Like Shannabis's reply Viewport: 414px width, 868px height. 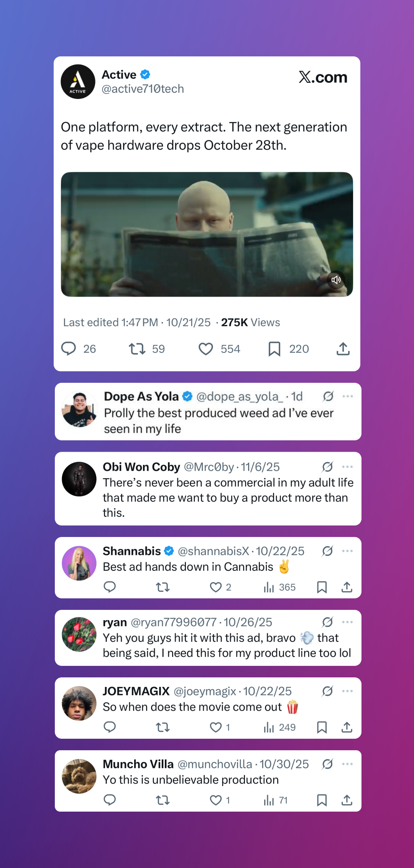216,587
